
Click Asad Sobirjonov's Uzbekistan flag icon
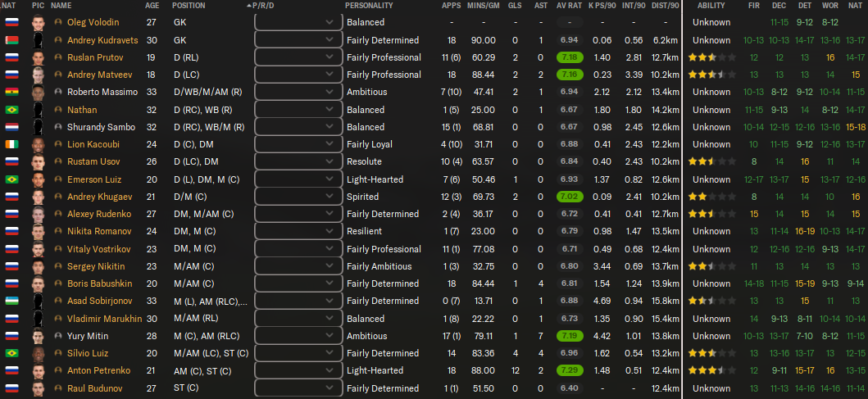tap(11, 301)
